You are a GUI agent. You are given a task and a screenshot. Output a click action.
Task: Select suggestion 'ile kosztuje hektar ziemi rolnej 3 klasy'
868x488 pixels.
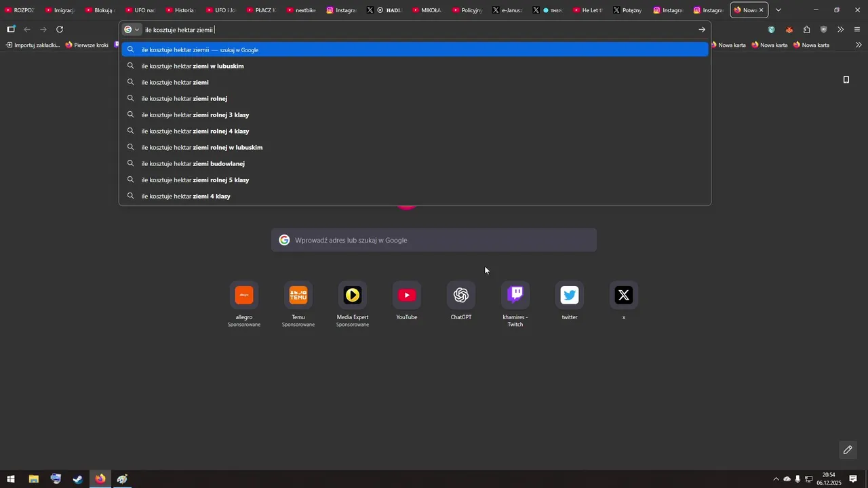pyautogui.click(x=415, y=115)
